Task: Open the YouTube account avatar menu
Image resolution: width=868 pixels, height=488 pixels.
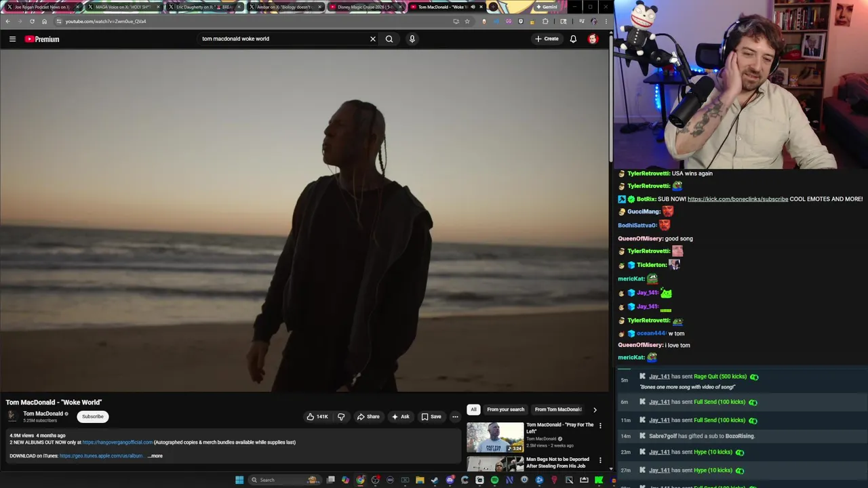Action: (x=593, y=39)
